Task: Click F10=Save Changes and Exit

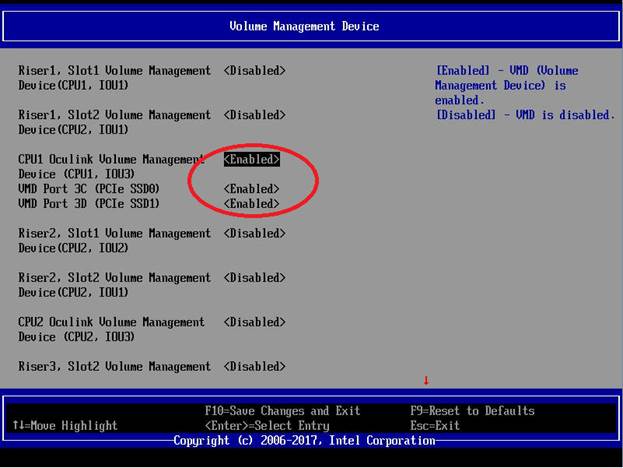Action: [282, 410]
